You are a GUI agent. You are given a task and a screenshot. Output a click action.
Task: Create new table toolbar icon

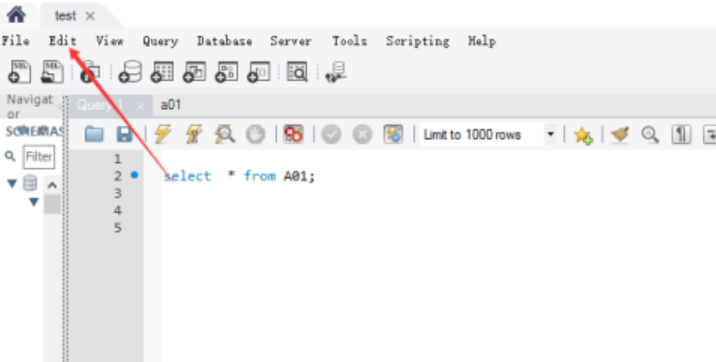click(163, 72)
